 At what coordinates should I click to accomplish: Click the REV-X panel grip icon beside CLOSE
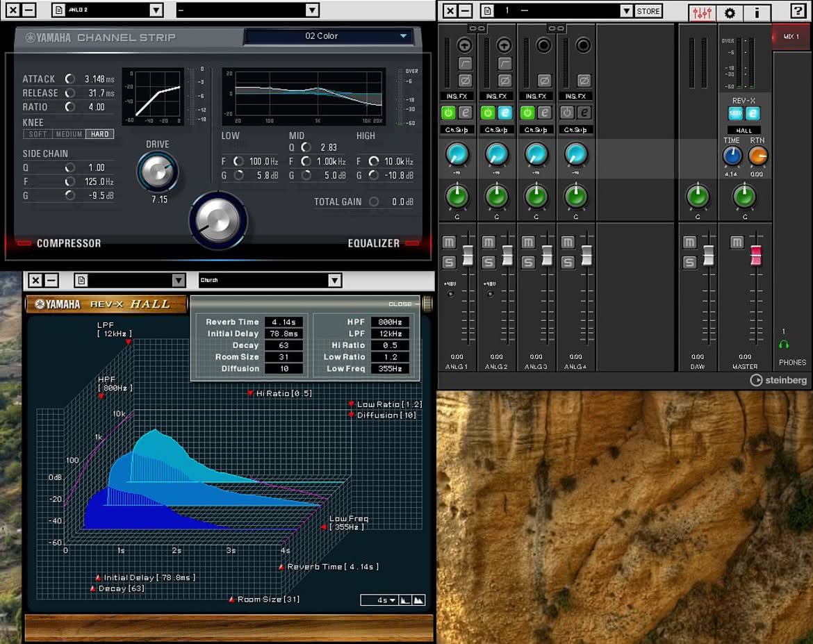tap(427, 304)
